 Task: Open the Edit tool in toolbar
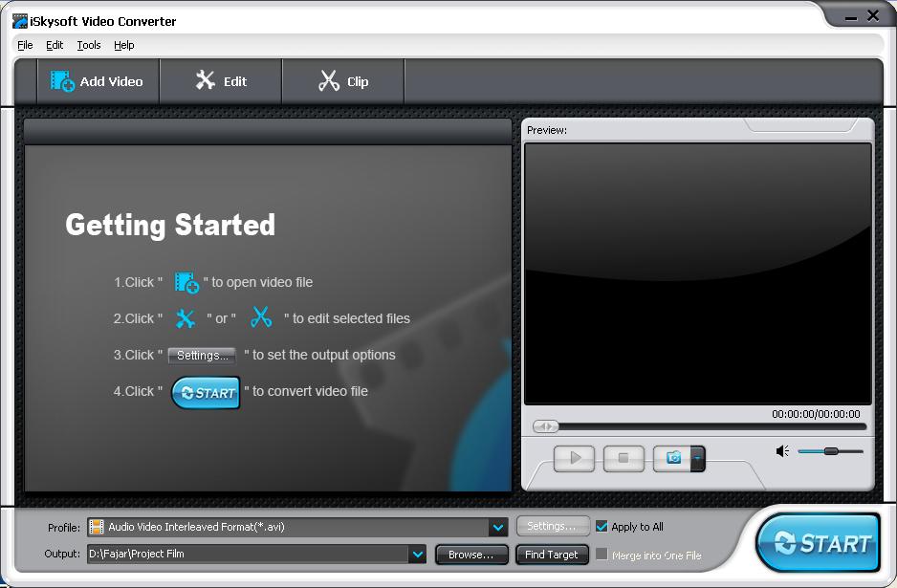(221, 81)
